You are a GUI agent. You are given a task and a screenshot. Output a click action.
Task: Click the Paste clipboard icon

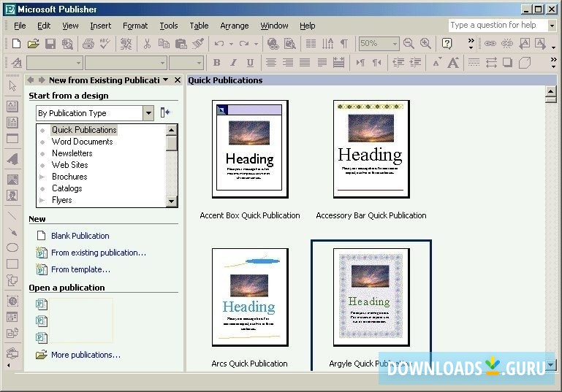point(181,44)
